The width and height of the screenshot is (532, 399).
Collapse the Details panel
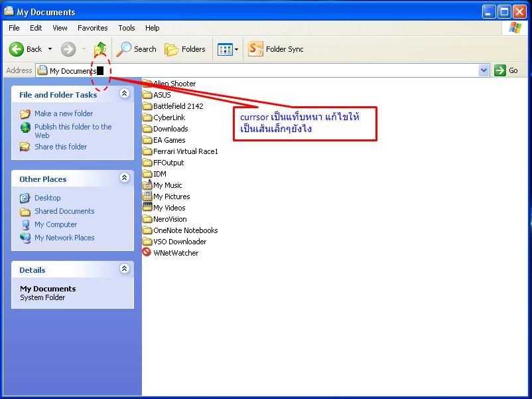pyautogui.click(x=125, y=269)
